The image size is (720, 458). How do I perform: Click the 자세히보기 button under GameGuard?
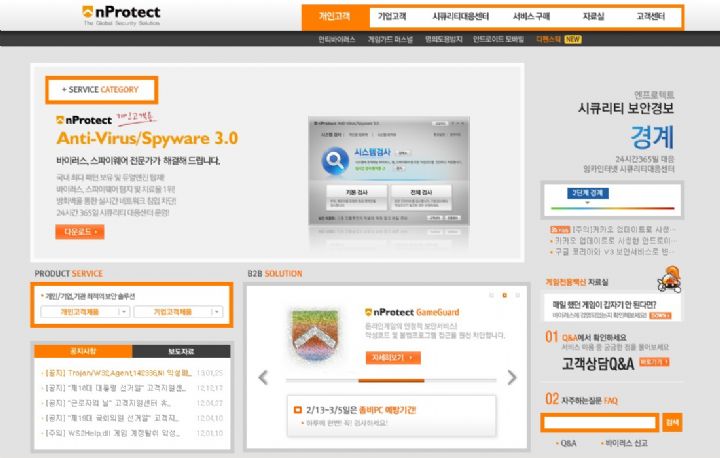coord(393,357)
